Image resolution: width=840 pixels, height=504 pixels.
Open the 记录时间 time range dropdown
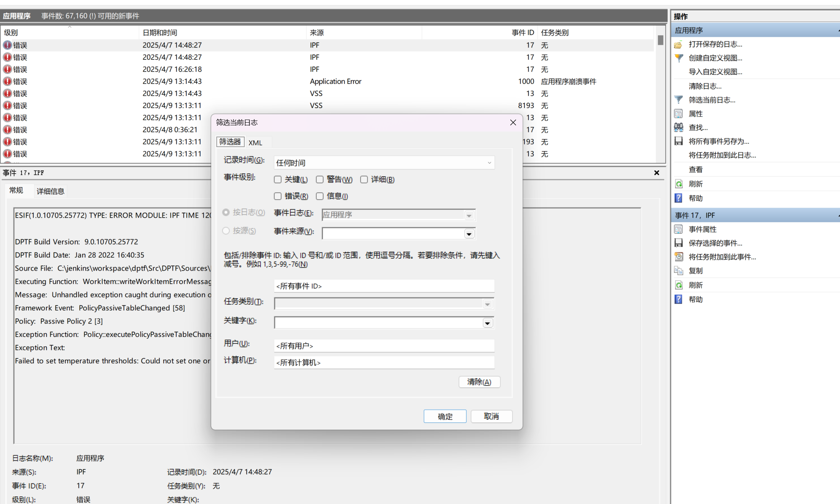pyautogui.click(x=384, y=163)
